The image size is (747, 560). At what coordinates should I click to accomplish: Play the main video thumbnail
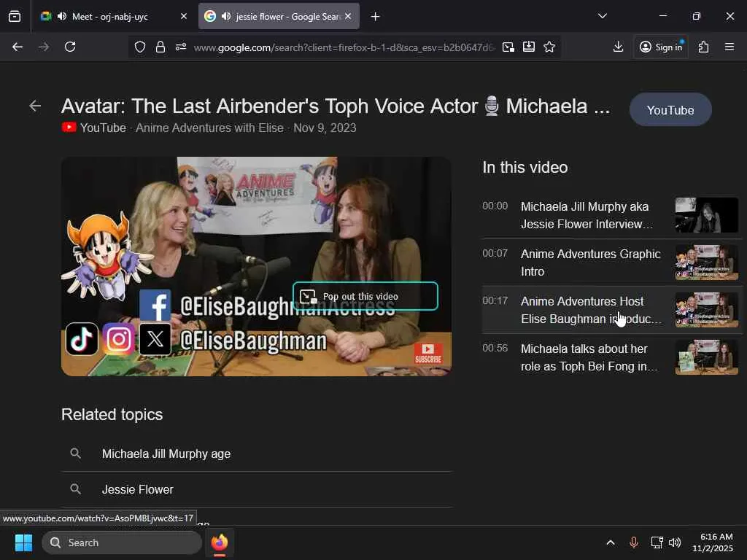tap(256, 267)
